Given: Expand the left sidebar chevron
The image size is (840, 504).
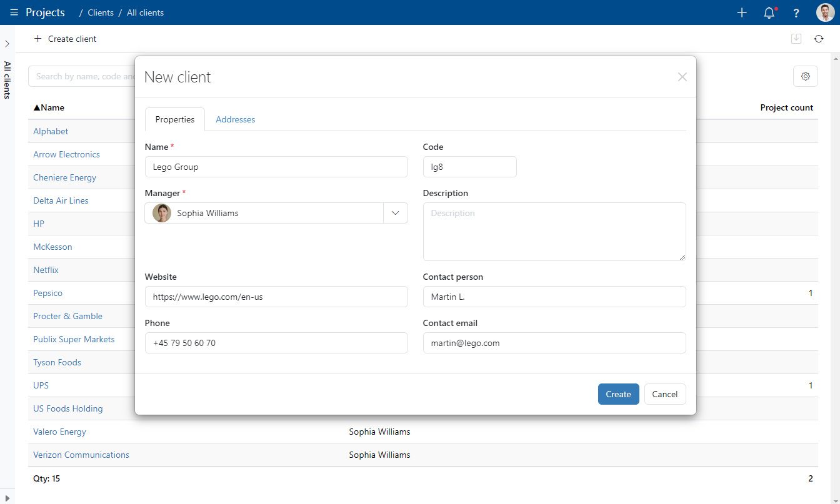Looking at the screenshot, I should pyautogui.click(x=7, y=44).
